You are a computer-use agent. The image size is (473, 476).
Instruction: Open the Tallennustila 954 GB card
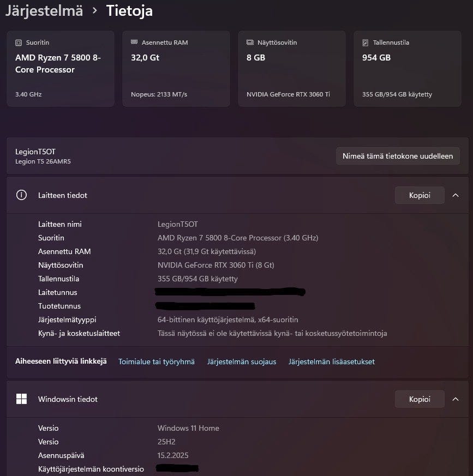[x=408, y=69]
